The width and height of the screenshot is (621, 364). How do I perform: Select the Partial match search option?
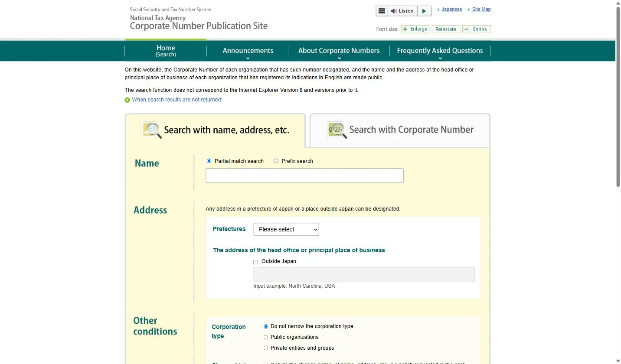click(x=209, y=161)
